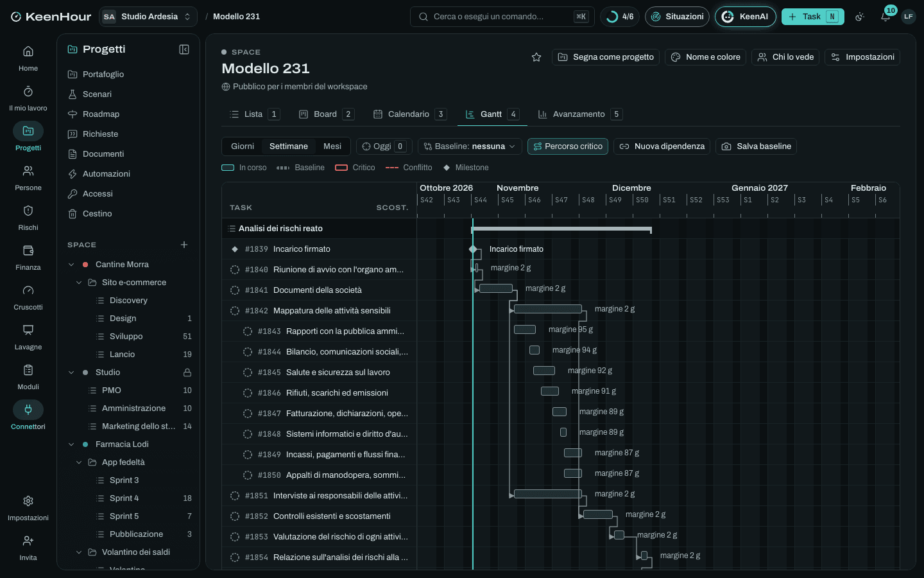Collapse the Farmacia Lodi space
This screenshot has width=924, height=578.
pyautogui.click(x=71, y=444)
